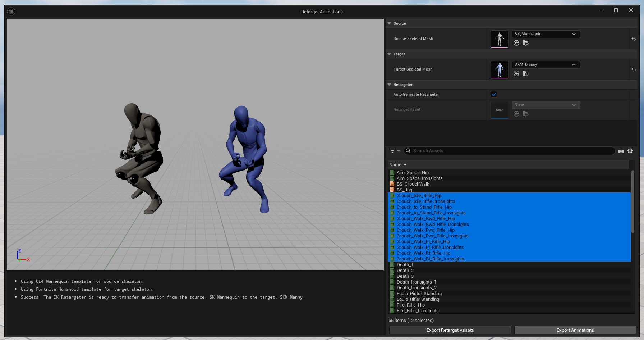Reset Source Skeletal Mesh to default
644x340 pixels.
point(633,39)
